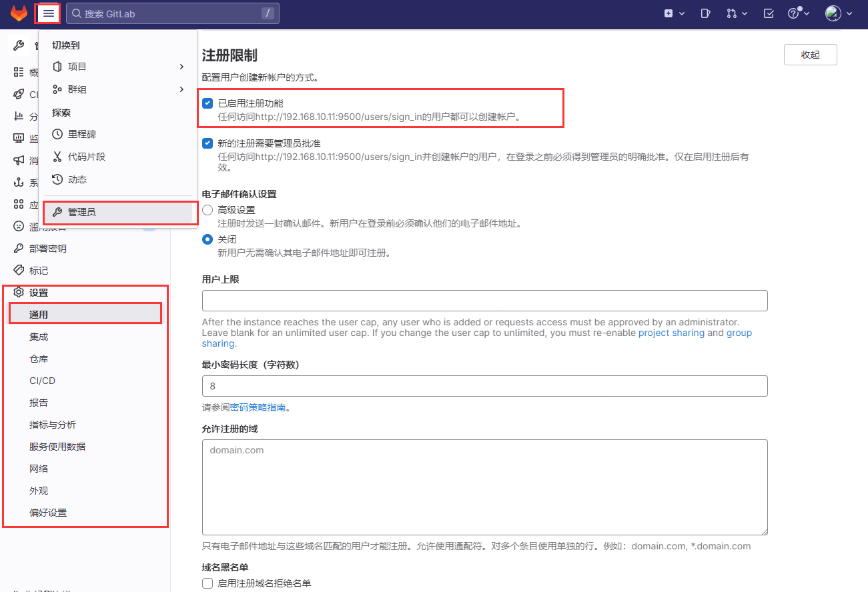
Task: Click the 收起 collapse button
Action: (810, 55)
